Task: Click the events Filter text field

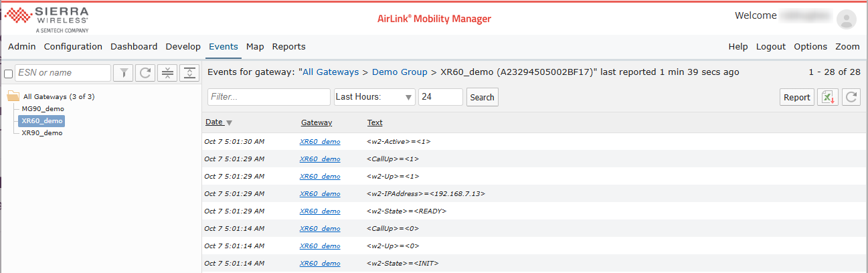Action: point(268,97)
